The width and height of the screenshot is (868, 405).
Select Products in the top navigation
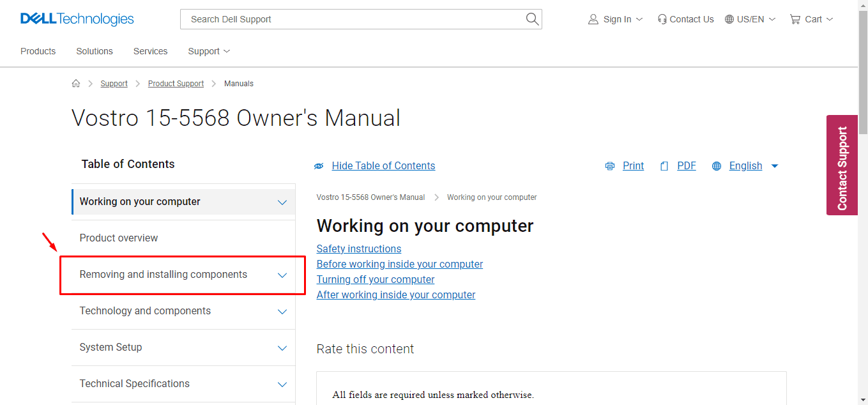point(38,51)
